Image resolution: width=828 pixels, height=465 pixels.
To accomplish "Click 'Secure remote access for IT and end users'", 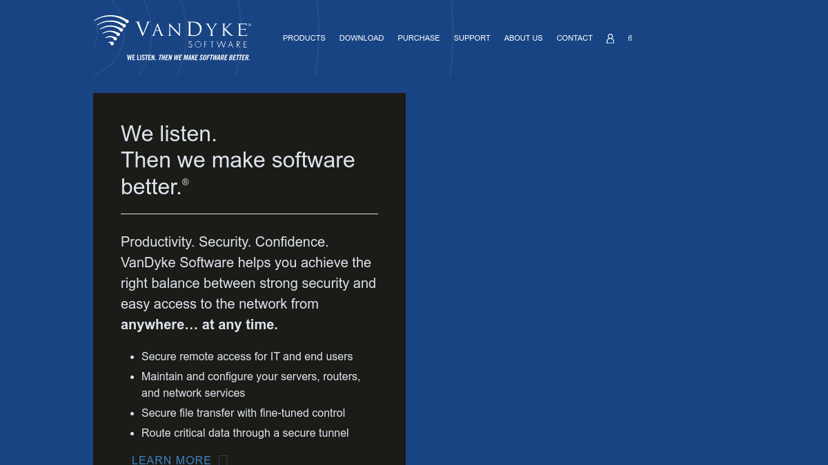I will (247, 356).
